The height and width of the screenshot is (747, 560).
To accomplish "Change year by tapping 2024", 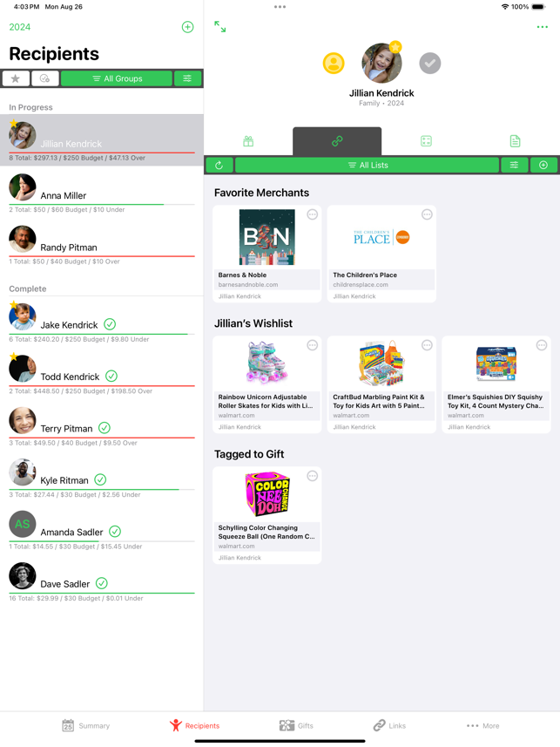I will (20, 27).
